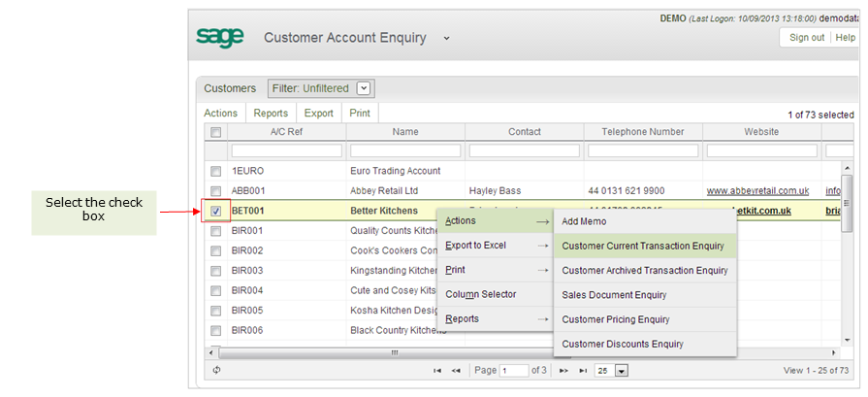Tick the checkbox for BIR002

pyautogui.click(x=216, y=250)
